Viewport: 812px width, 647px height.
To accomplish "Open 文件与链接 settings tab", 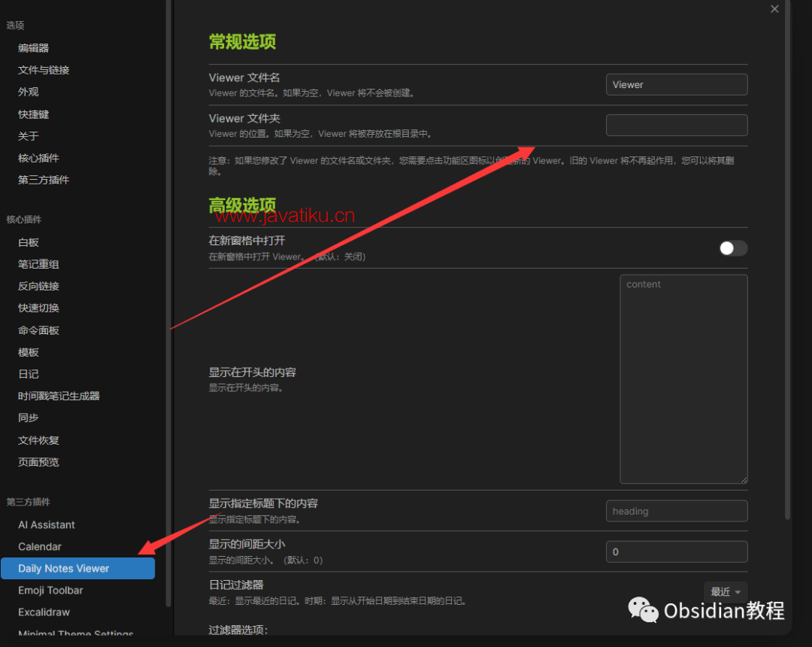I will 44,70.
